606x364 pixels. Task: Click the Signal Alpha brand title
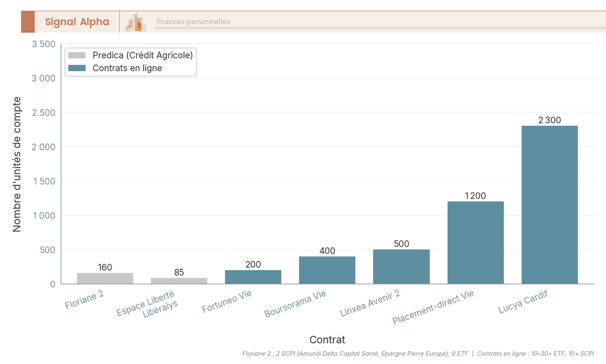point(77,22)
